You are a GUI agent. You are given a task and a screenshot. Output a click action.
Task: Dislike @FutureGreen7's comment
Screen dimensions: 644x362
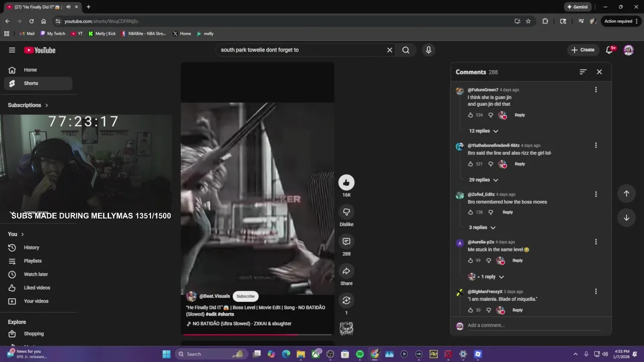click(491, 115)
